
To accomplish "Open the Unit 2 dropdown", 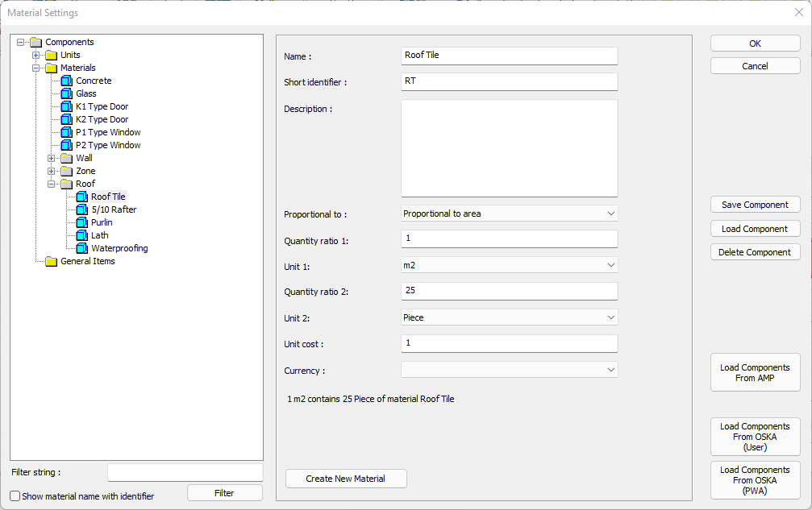I will click(509, 317).
